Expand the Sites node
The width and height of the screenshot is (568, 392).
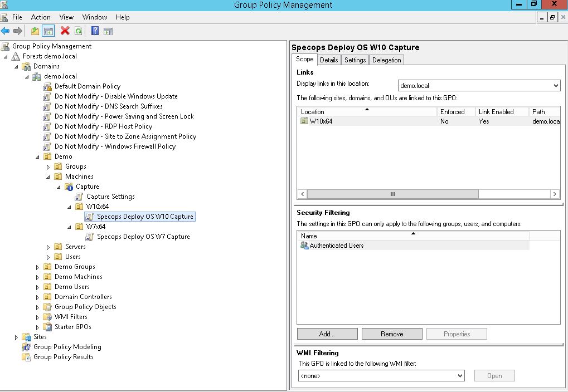click(16, 337)
